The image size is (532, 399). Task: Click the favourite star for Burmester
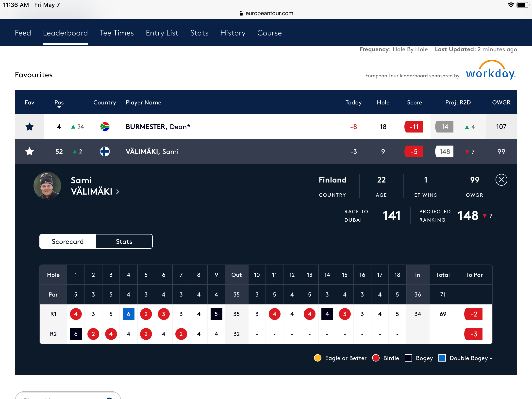[29, 127]
